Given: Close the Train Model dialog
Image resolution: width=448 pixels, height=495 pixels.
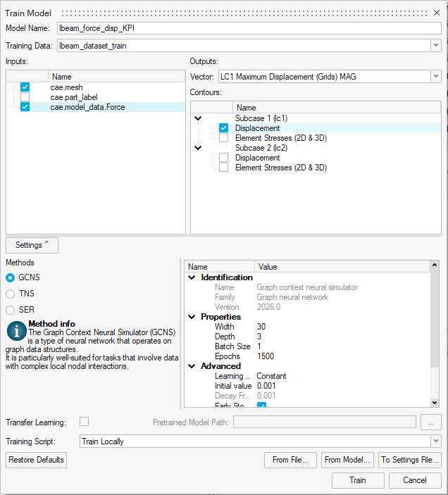Looking at the screenshot, I should pyautogui.click(x=437, y=13).
